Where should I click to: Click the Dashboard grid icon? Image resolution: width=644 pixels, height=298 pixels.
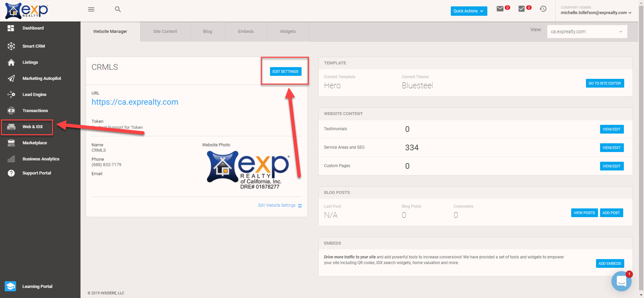coord(11,28)
